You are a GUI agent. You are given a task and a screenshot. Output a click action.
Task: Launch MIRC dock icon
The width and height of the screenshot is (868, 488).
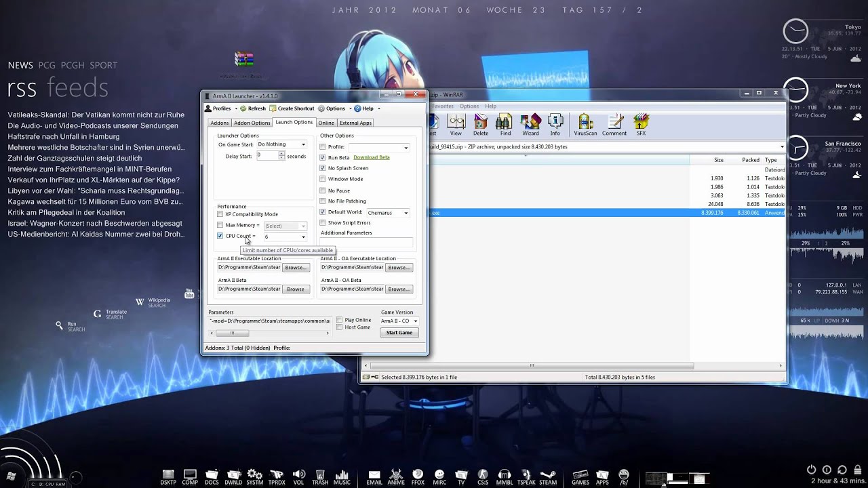pyautogui.click(x=439, y=477)
